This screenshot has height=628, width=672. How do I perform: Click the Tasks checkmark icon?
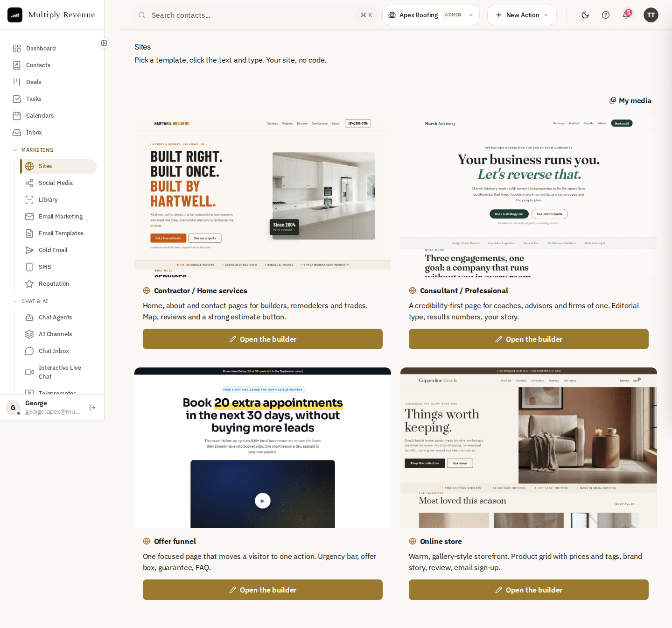coord(17,99)
